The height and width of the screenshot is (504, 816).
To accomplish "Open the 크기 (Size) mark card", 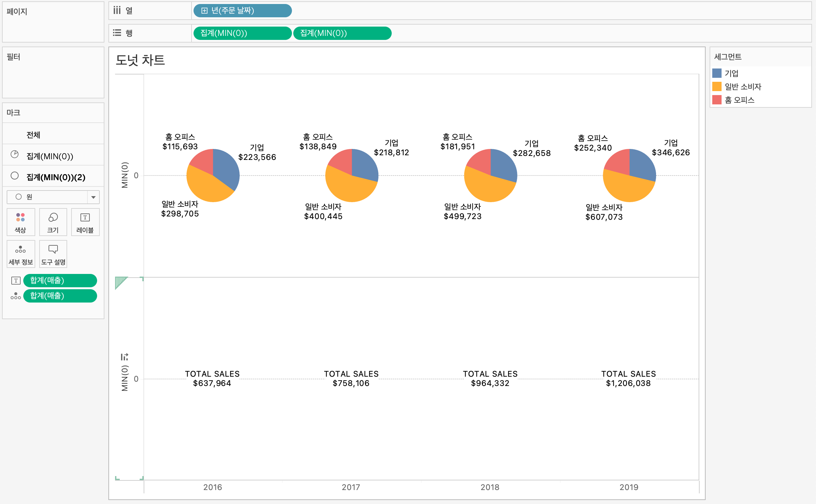I will [53, 222].
